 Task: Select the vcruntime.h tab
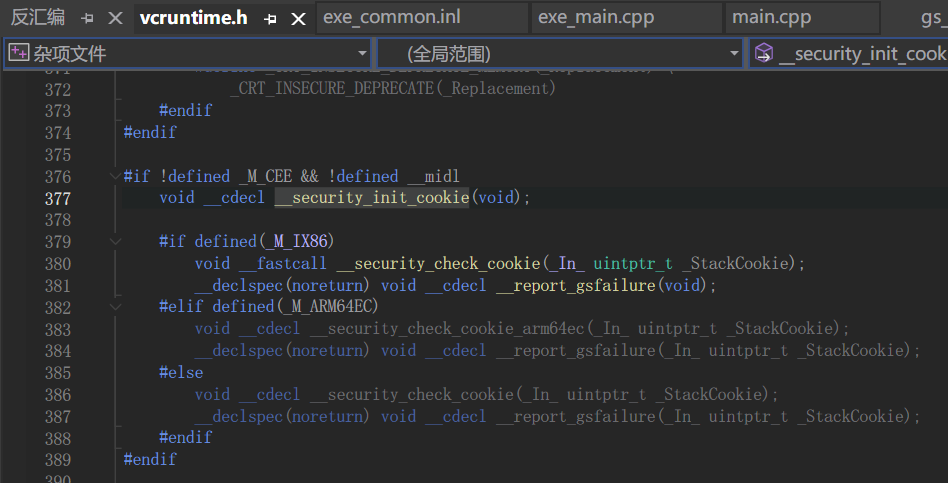tap(193, 18)
